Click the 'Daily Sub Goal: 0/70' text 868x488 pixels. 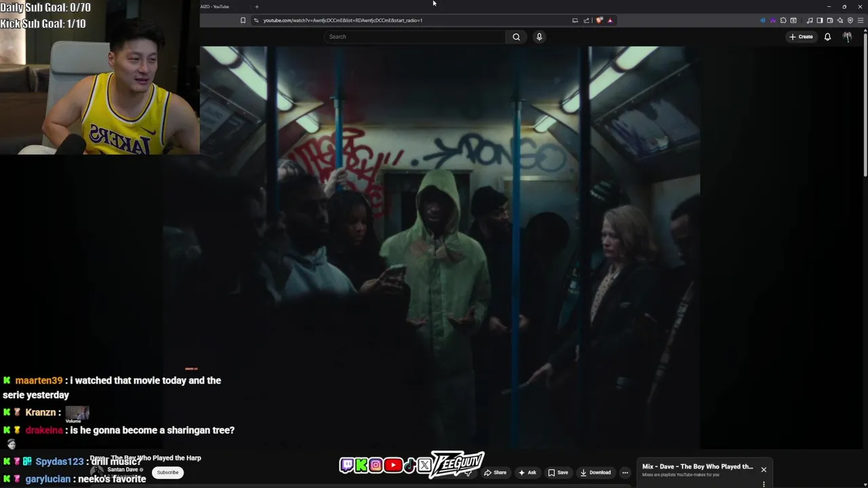pyautogui.click(x=45, y=7)
